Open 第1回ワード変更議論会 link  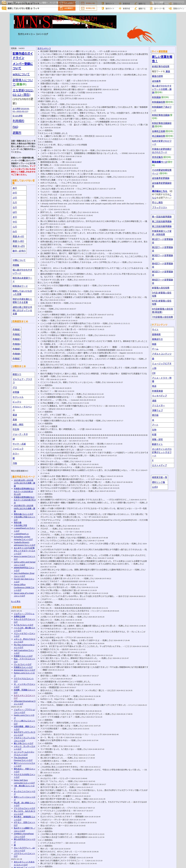(x=162, y=241)
